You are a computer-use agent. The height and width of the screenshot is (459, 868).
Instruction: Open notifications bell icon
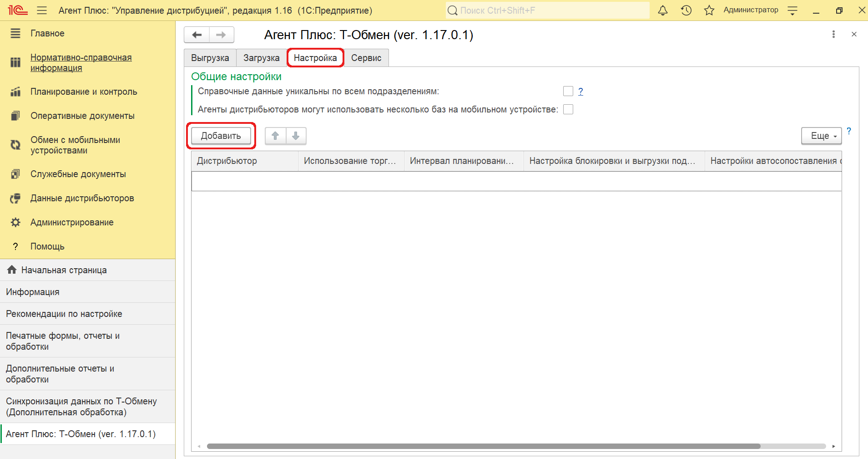(x=663, y=10)
